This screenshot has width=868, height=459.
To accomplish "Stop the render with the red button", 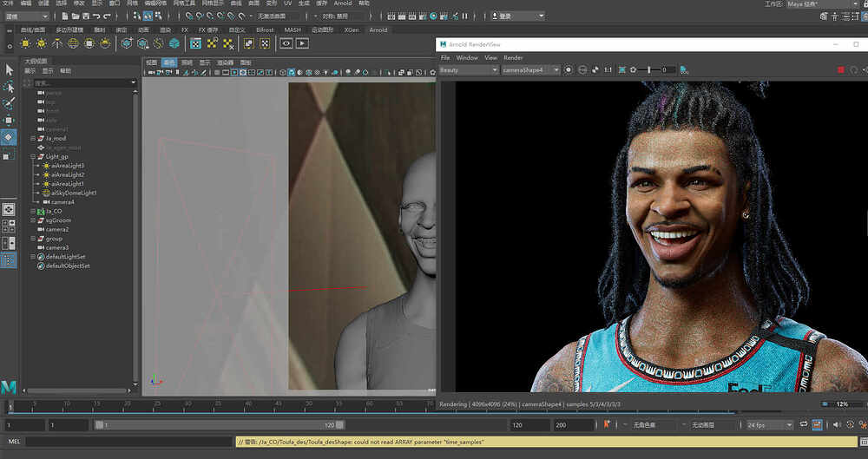I will pyautogui.click(x=841, y=69).
